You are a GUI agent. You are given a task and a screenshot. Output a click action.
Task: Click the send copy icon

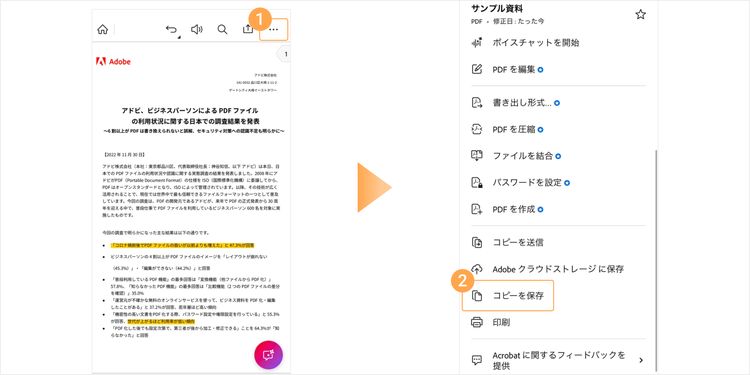(477, 243)
